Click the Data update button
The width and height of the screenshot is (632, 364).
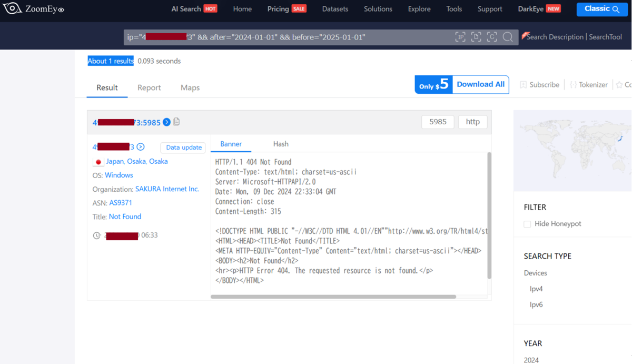[183, 147]
